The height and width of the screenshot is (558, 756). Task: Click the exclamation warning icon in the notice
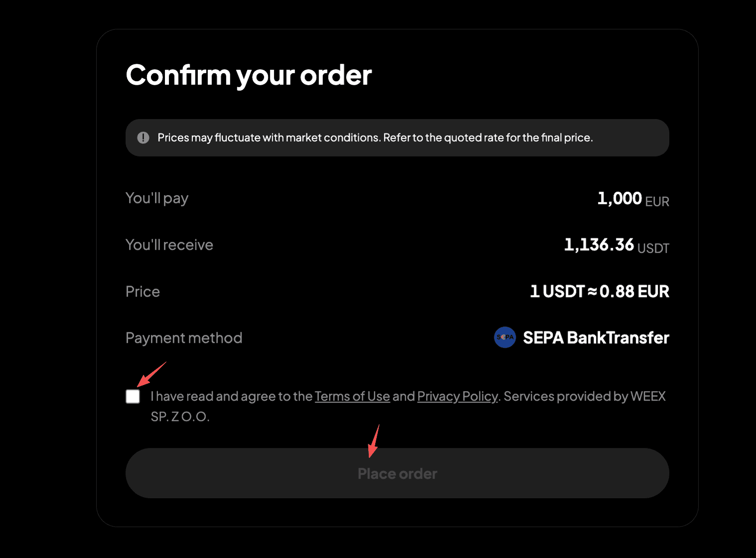pyautogui.click(x=143, y=138)
